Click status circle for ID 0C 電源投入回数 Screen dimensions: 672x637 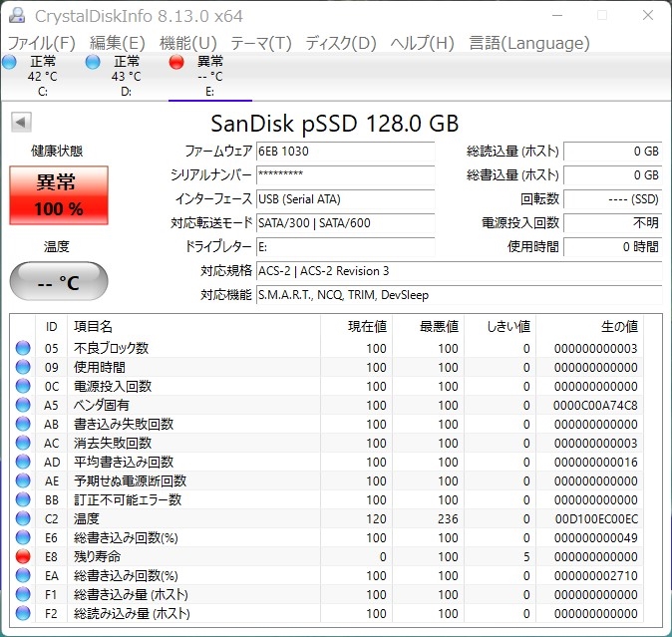coord(23,386)
